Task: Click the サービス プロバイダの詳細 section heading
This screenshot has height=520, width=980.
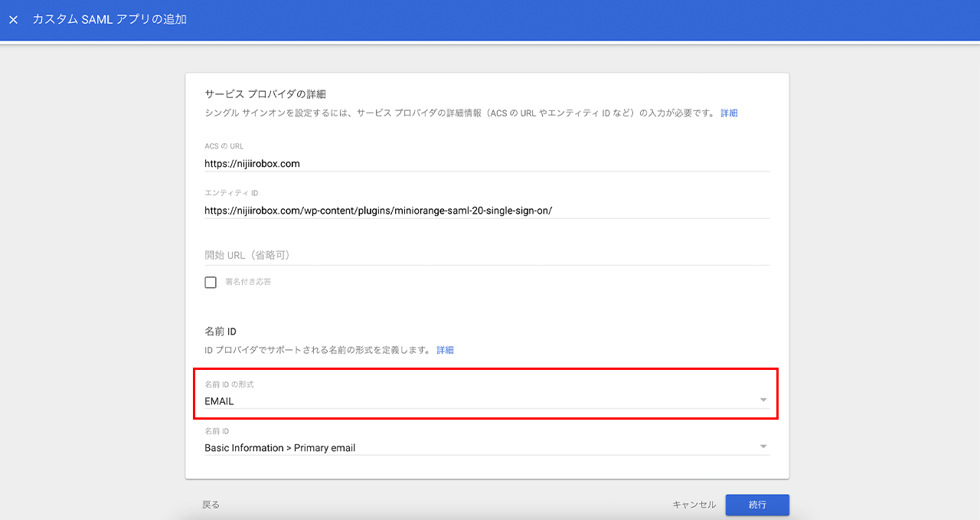Action: 265,94
